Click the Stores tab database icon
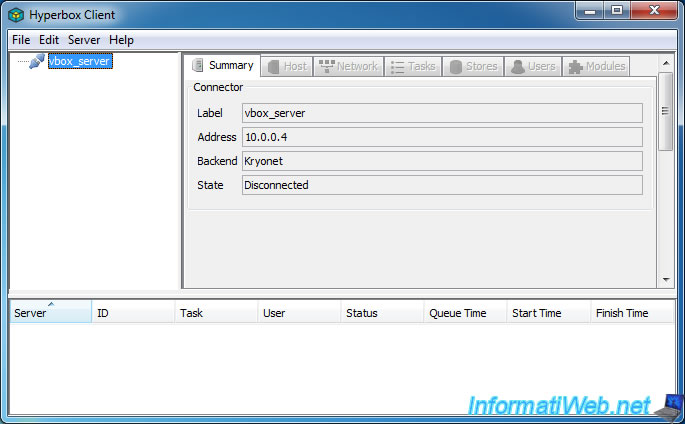The image size is (685, 424). 456,67
